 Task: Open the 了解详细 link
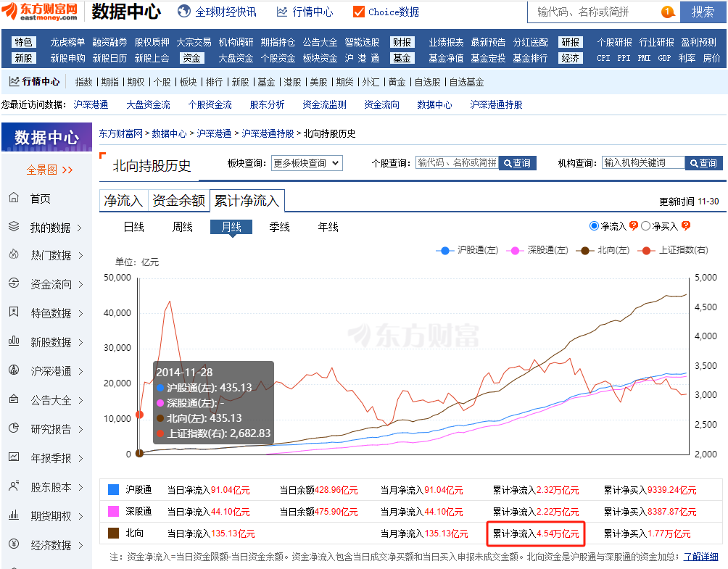click(x=700, y=557)
